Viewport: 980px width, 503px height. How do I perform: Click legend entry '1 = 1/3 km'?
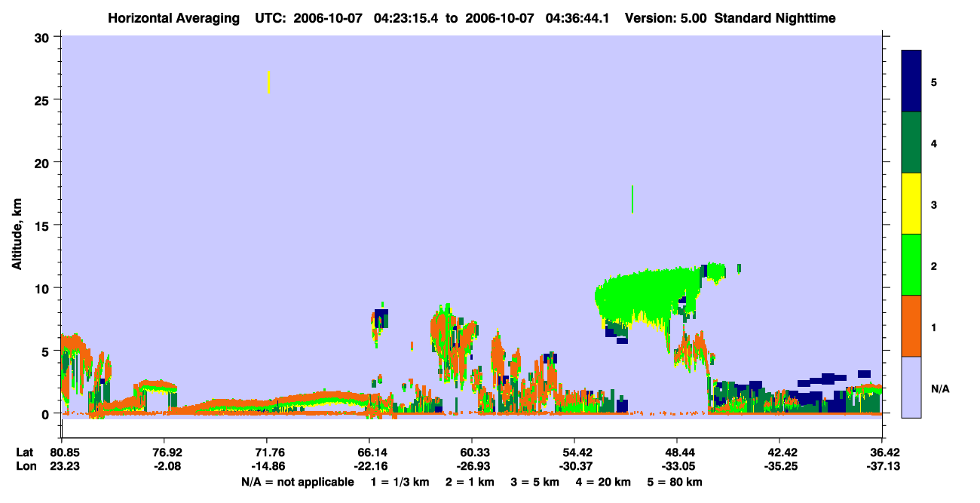(x=402, y=482)
